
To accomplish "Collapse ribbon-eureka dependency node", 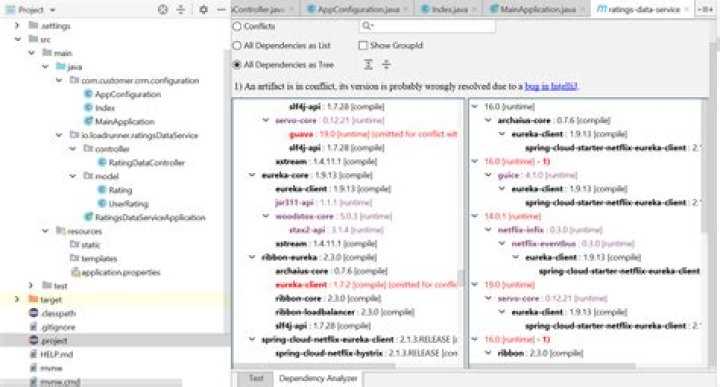I will 252,257.
